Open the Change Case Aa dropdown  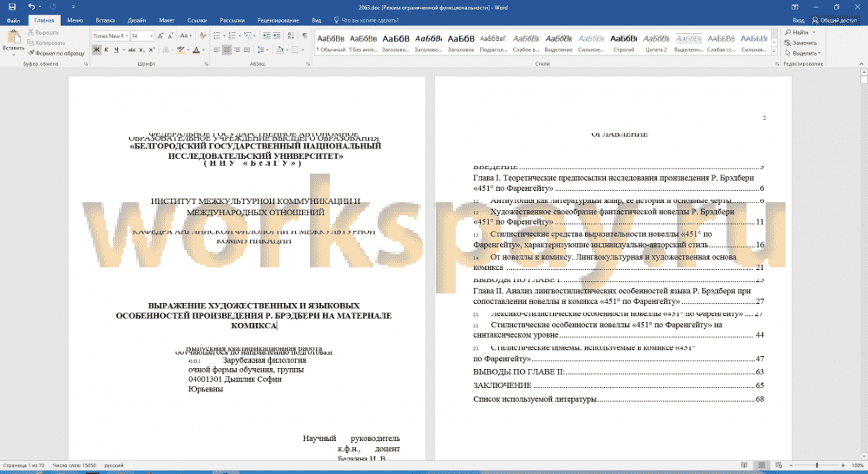[x=186, y=36]
